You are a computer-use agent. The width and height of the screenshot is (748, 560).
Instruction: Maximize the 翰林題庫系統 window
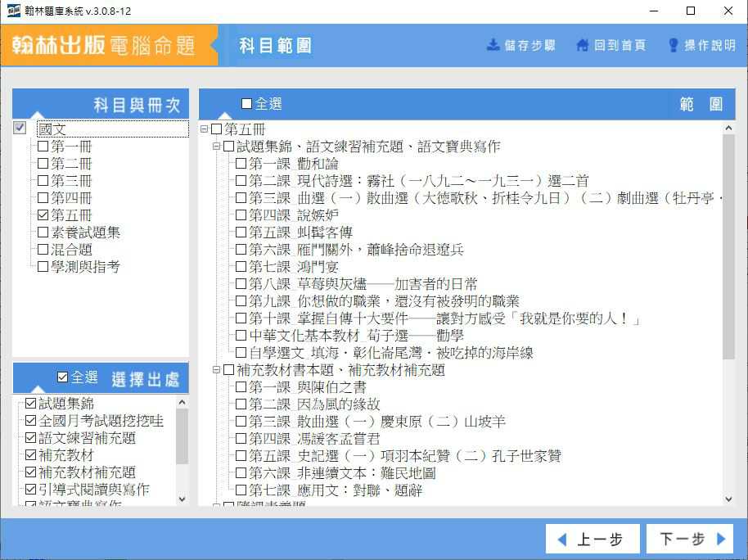(690, 11)
